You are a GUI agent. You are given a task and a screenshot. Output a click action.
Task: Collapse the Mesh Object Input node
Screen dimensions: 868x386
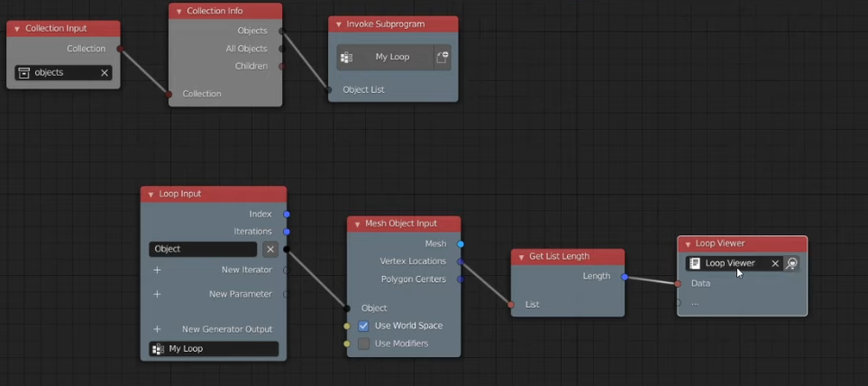pos(356,224)
